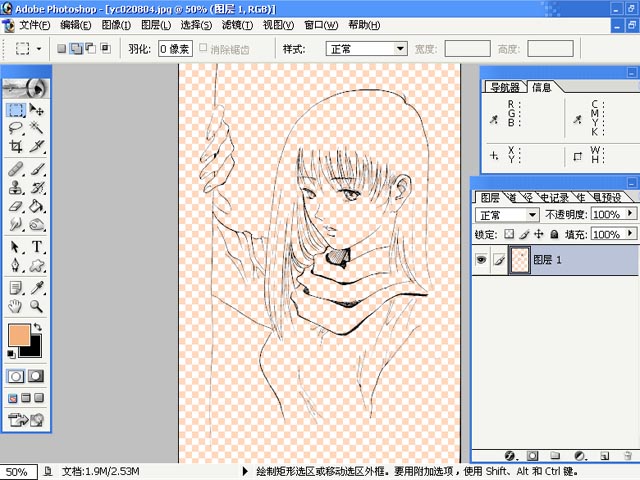This screenshot has height=480, width=640.
Task: Select the Slice tool
Action: [x=37, y=146]
